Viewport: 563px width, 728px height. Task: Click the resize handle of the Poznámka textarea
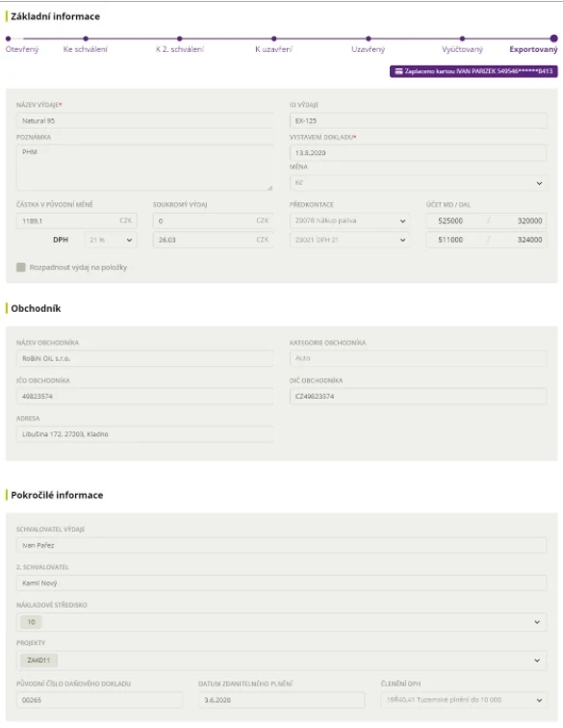(270, 188)
